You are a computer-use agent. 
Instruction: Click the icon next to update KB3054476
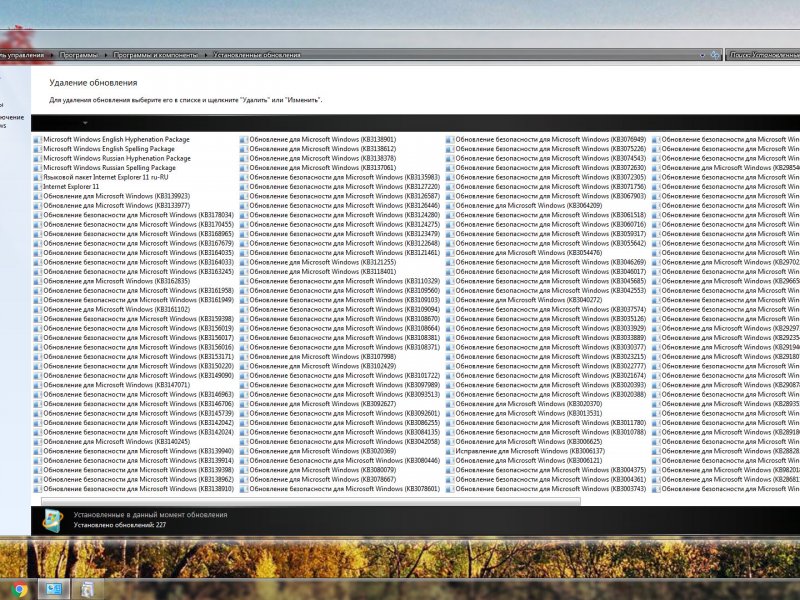[x=449, y=253]
